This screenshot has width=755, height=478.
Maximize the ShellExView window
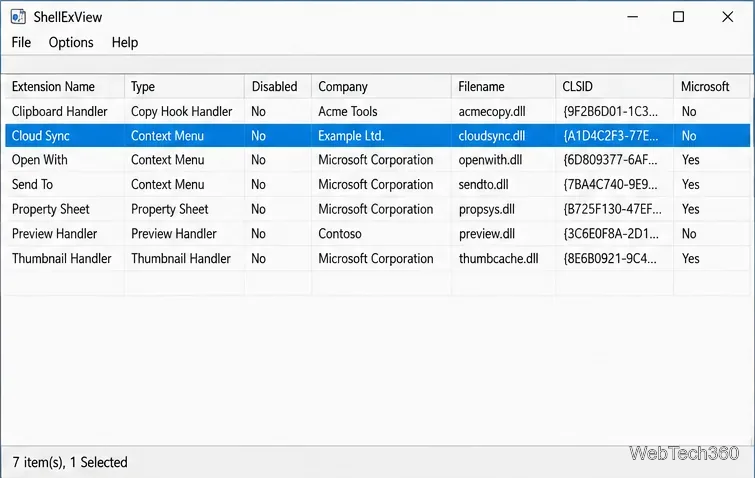click(x=678, y=17)
